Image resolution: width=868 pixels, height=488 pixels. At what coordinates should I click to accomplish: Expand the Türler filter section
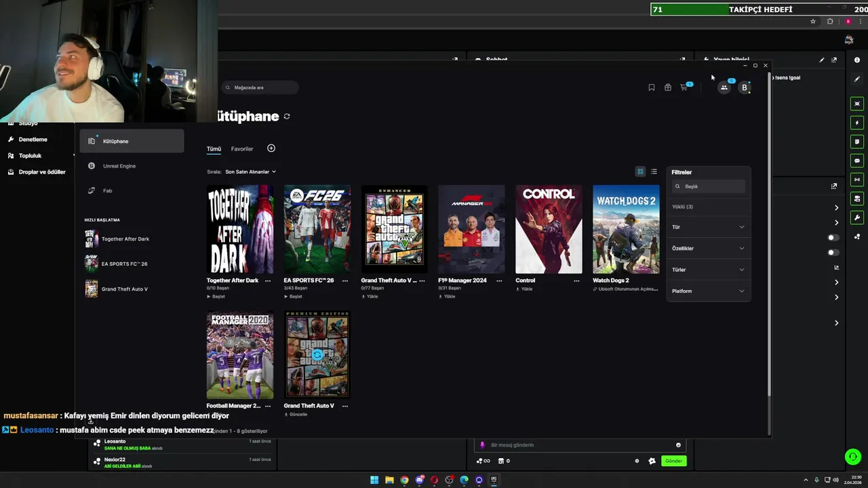tap(708, 270)
